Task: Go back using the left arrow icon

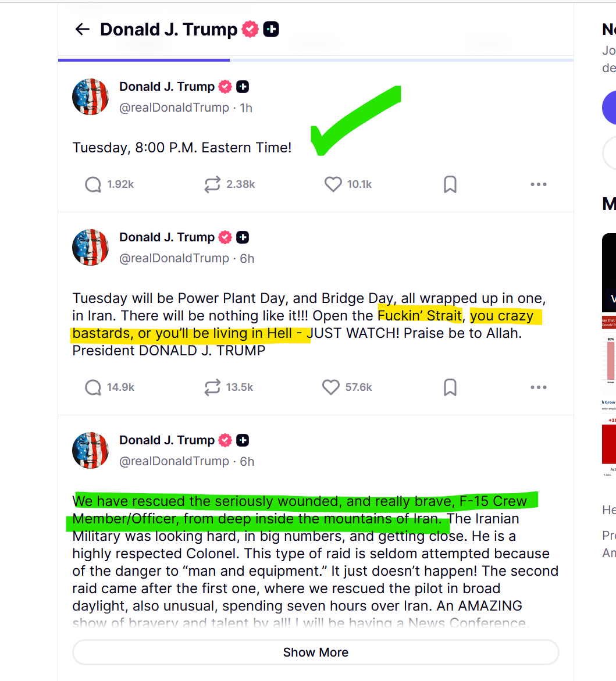Action: point(82,30)
